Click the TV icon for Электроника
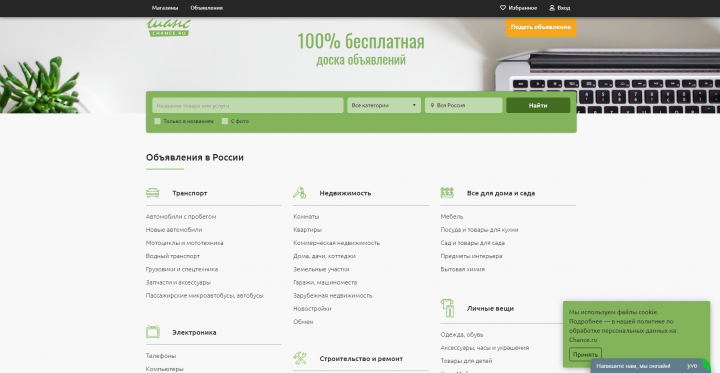The height and width of the screenshot is (373, 720). 153,332
